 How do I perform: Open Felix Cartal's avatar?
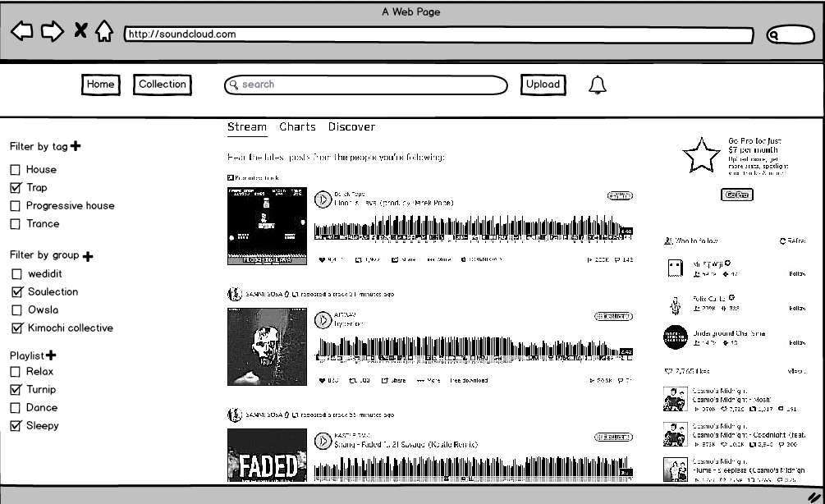676,304
